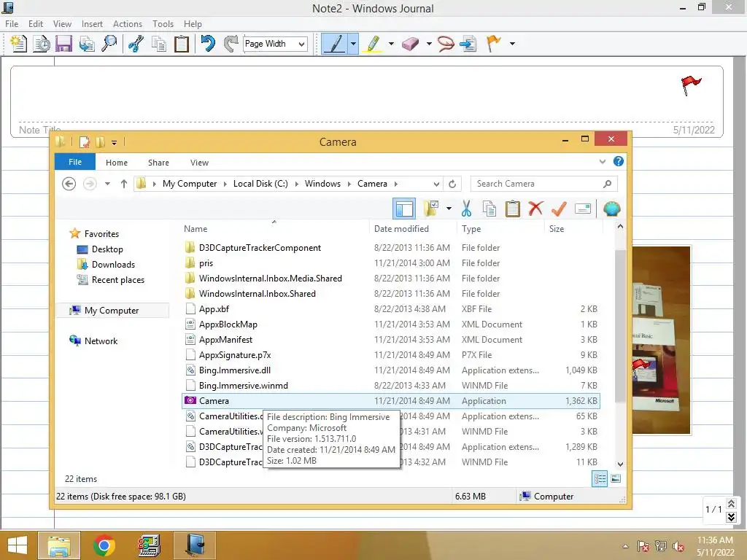Select the Eraser tool

410,44
